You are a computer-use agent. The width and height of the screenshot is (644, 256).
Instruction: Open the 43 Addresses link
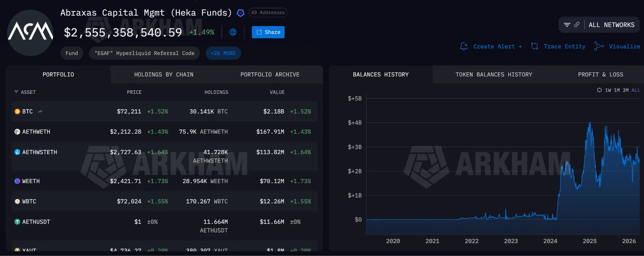coord(268,13)
